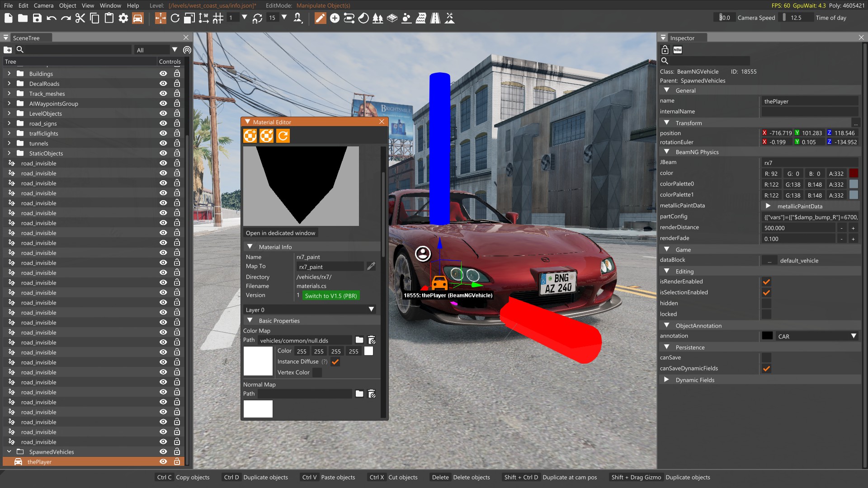Click the Color Map browse folder icon
This screenshot has height=488, width=868.
[x=359, y=340]
